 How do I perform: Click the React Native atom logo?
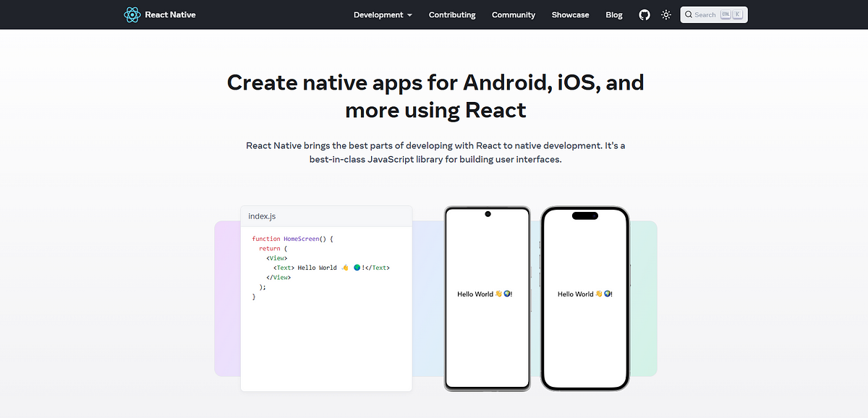[132, 14]
